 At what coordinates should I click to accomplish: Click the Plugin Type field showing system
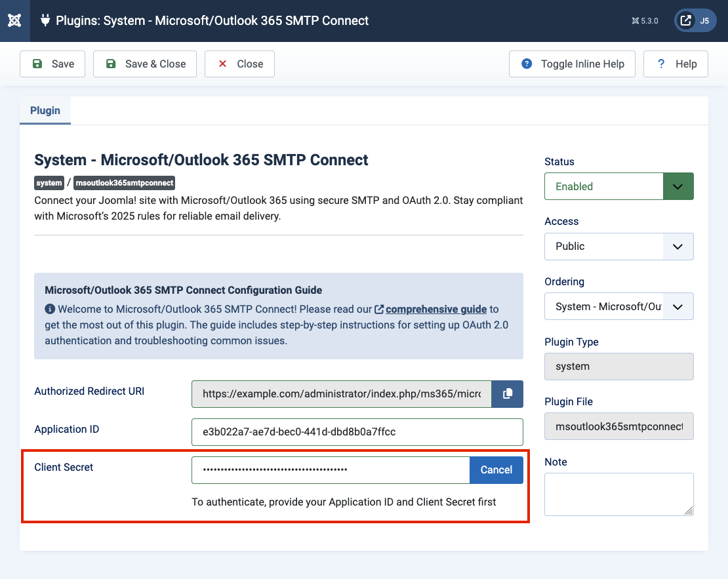[619, 367]
